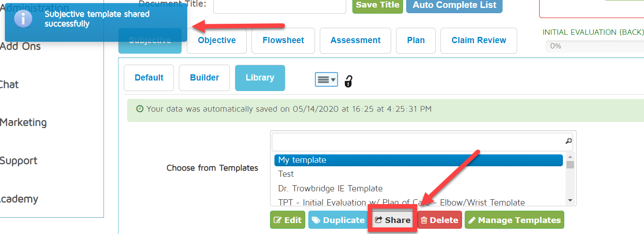Go to the Assessment tab
The height and width of the screenshot is (234, 644).
355,40
